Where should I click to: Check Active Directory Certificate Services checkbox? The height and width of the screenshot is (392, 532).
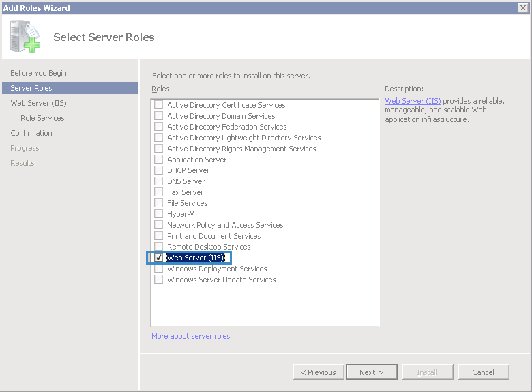coord(159,105)
